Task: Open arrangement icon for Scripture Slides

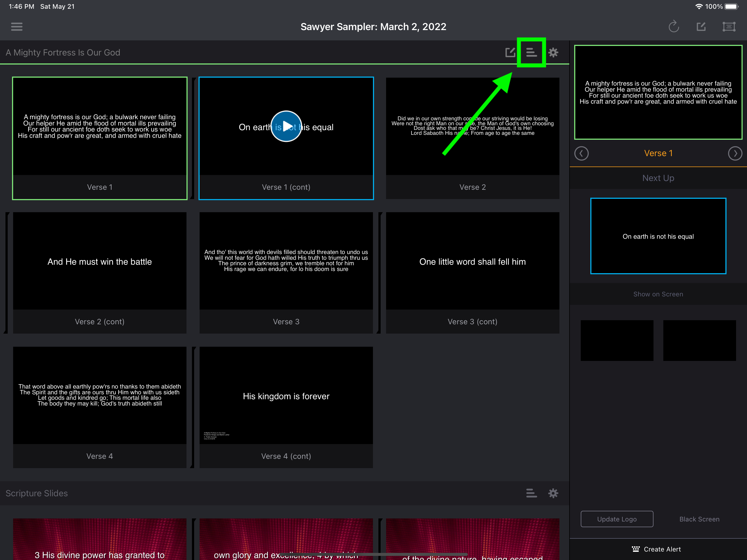Action: (531, 493)
